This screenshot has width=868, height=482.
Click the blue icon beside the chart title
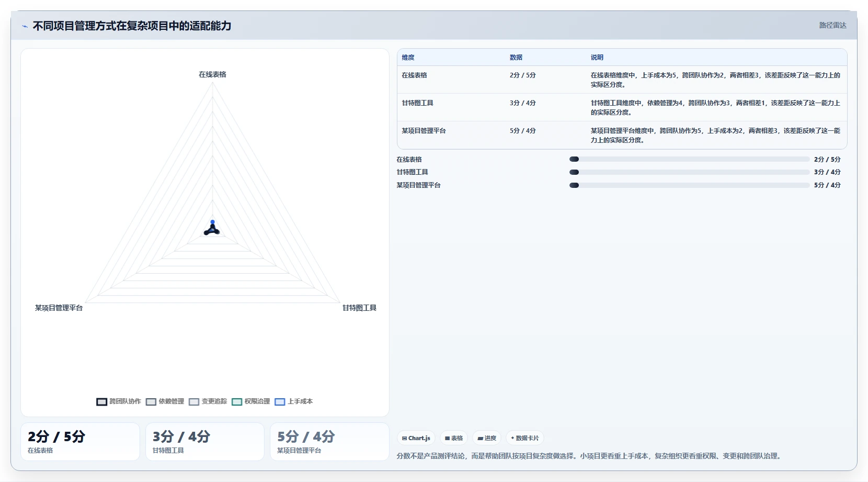pos(25,26)
